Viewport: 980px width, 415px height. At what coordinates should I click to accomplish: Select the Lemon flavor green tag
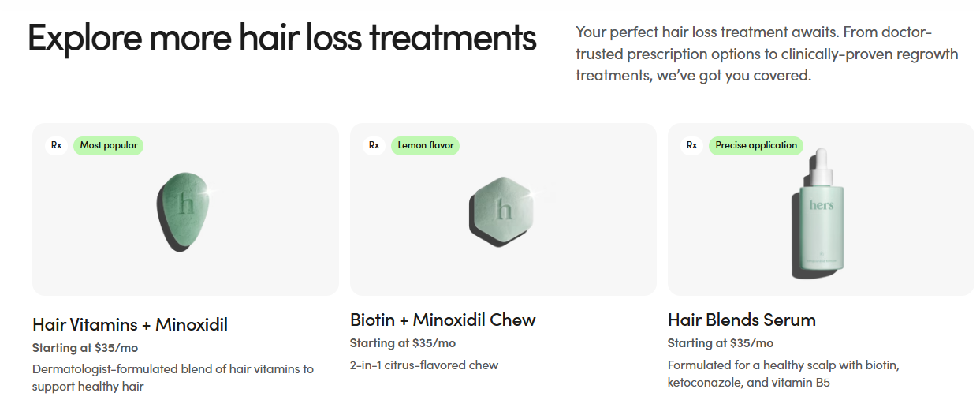(x=426, y=145)
